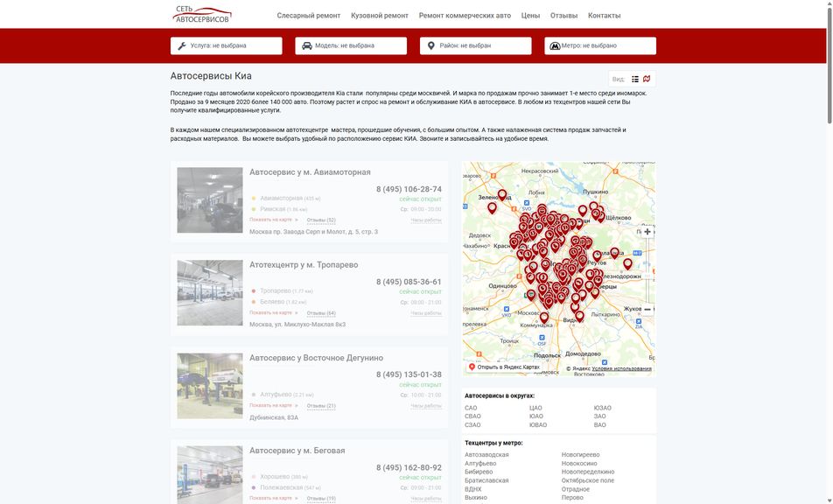Open Отзывы (21) reviews link
This screenshot has width=833, height=504.
(321, 406)
